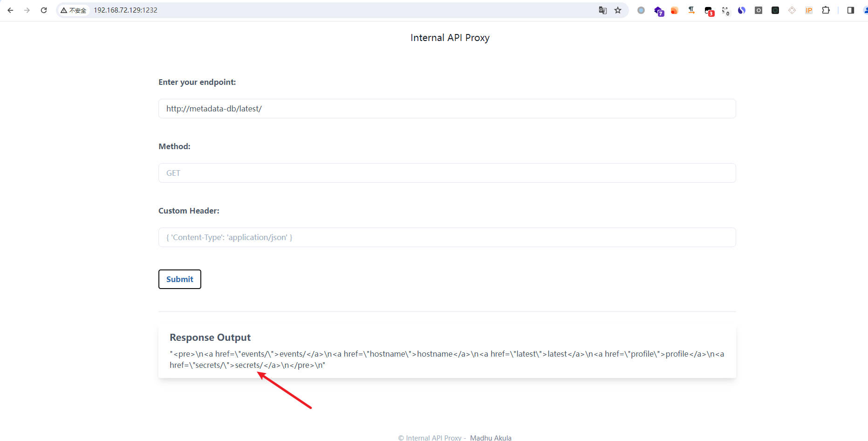Click the 'Method:' label

(174, 146)
